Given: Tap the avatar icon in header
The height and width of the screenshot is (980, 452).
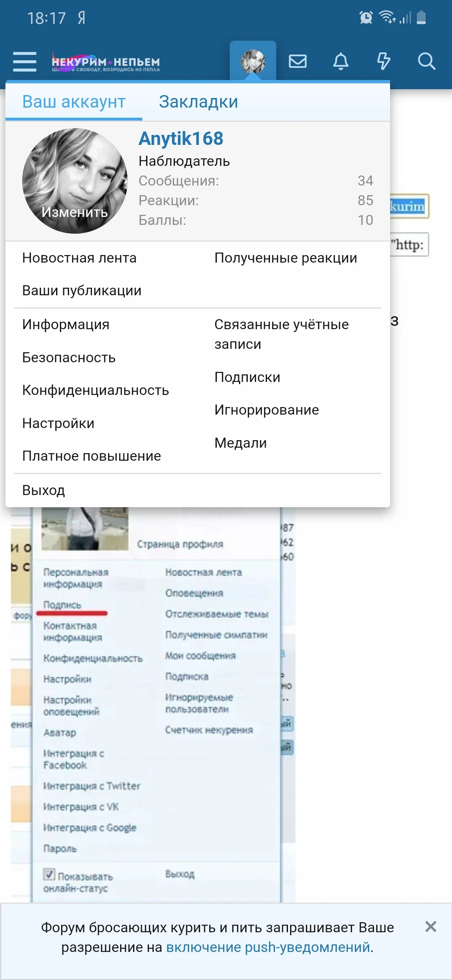Looking at the screenshot, I should click(x=253, y=62).
